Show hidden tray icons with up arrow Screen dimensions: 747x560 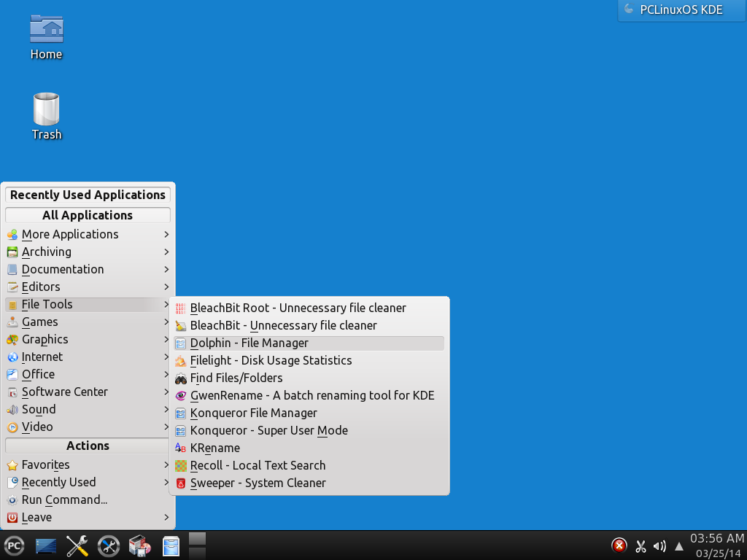(x=679, y=547)
